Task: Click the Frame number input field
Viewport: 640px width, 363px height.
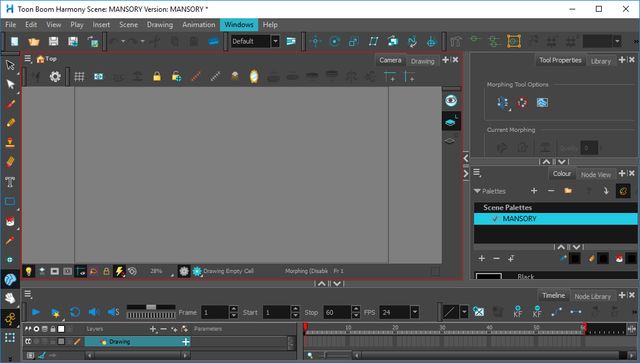Action: (x=215, y=312)
